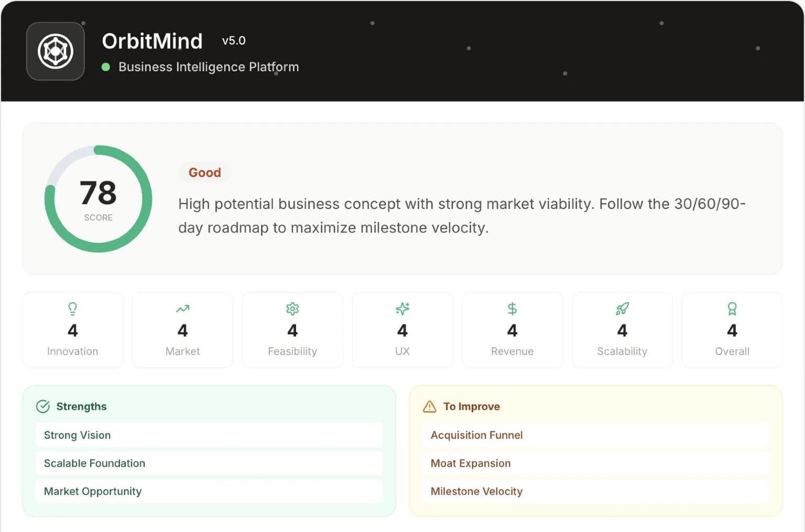
Task: Open the Acquisition Funnel improvement item
Action: coord(596,435)
